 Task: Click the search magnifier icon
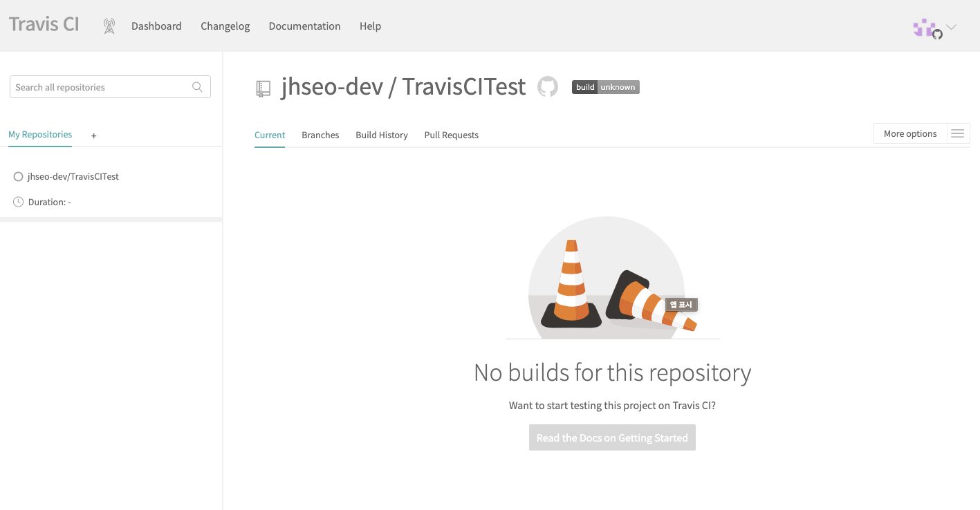coord(197,87)
